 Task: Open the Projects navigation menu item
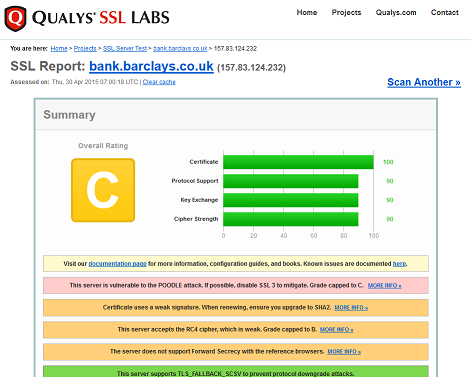click(346, 12)
